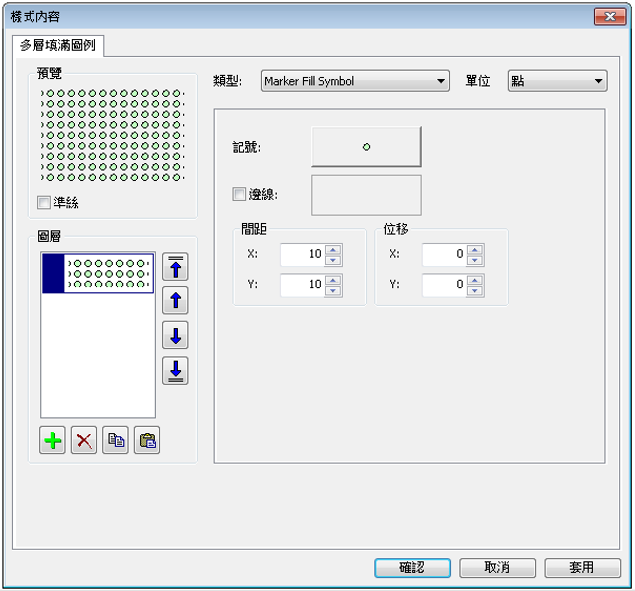Screen dimensions: 635x591
Task: Paste a layer from the clipboard
Action: pyautogui.click(x=147, y=440)
